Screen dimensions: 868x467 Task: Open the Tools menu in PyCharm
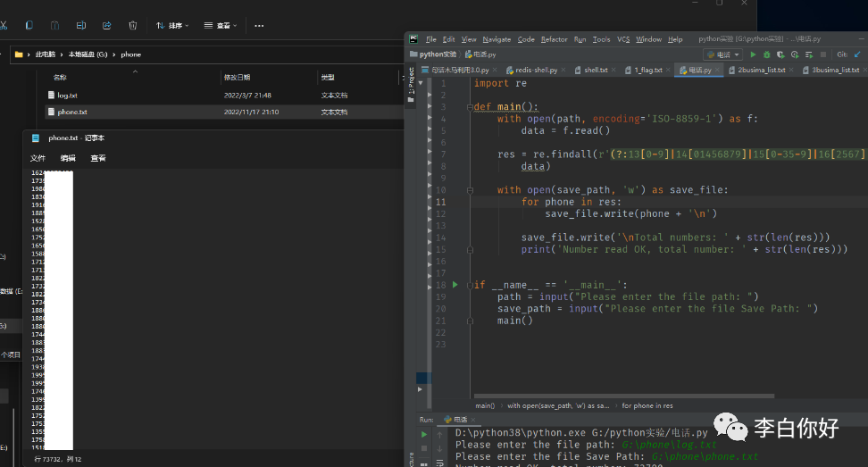click(x=601, y=39)
